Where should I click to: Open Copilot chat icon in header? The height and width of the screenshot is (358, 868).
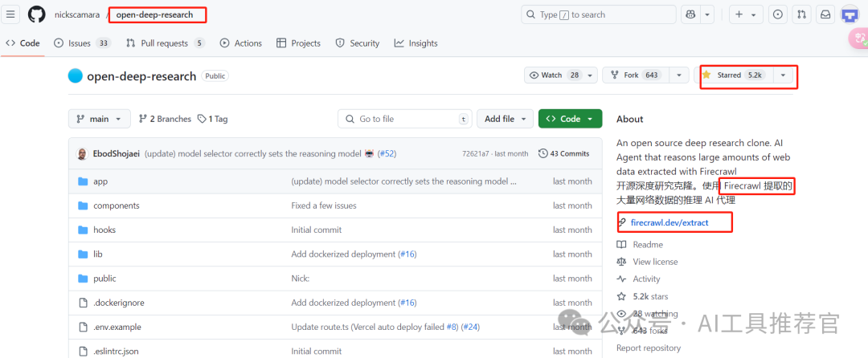tap(690, 15)
